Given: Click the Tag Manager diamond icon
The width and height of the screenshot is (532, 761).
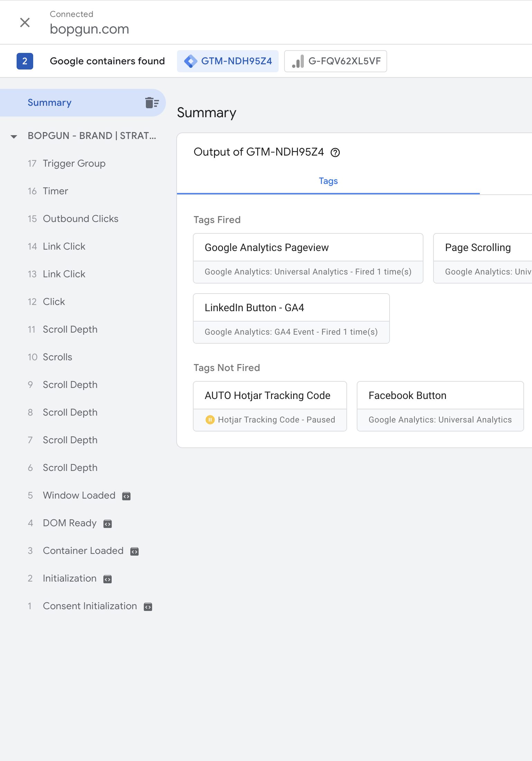Looking at the screenshot, I should tap(191, 61).
